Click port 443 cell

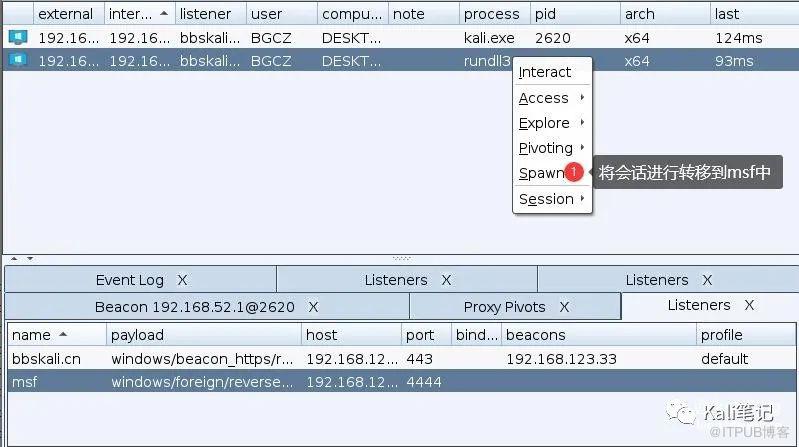point(419,359)
